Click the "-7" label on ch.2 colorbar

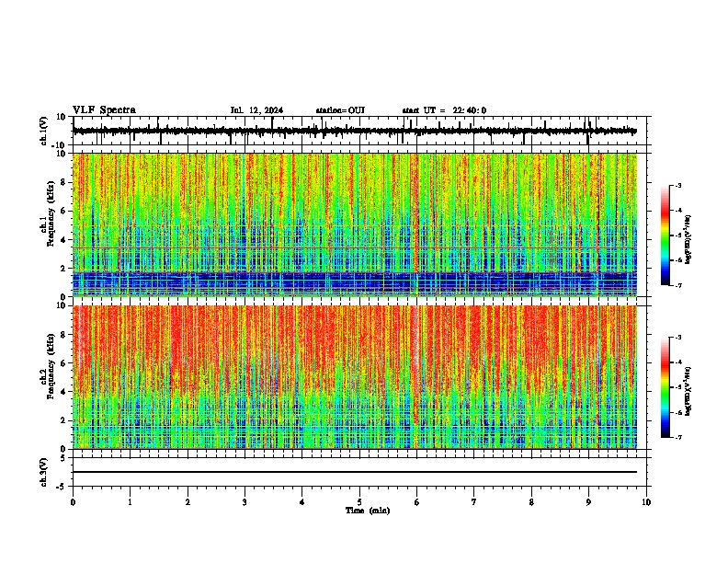677,438
